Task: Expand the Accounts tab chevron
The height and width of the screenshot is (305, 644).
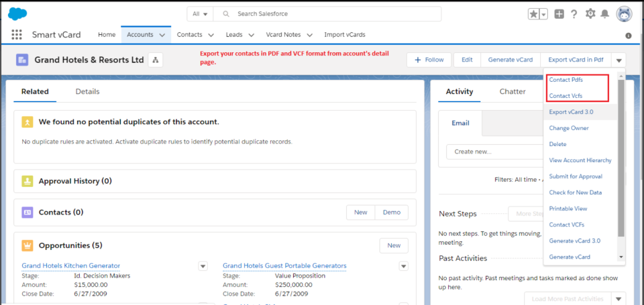Action: point(162,36)
